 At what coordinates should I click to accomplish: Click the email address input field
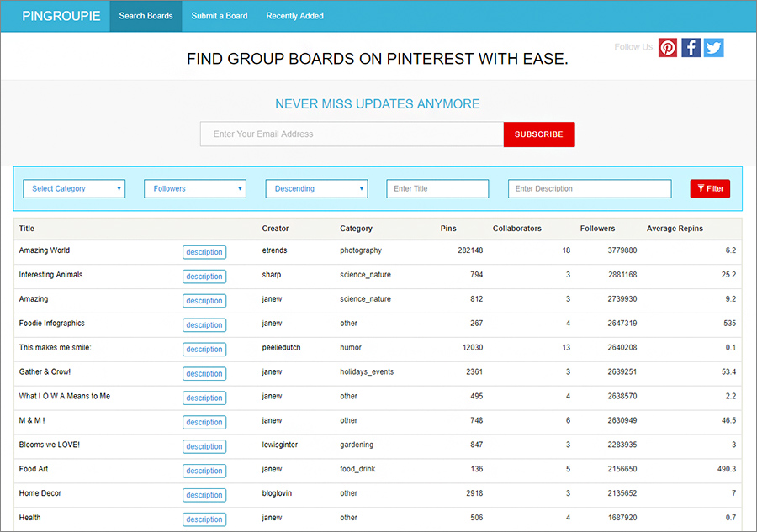tap(352, 134)
